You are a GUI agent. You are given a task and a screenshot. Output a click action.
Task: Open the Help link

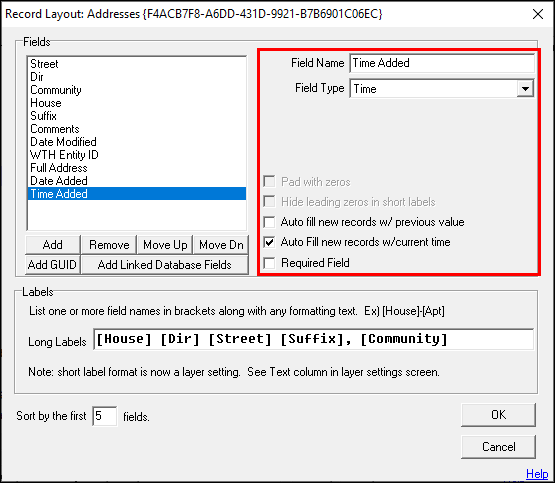pos(537,473)
